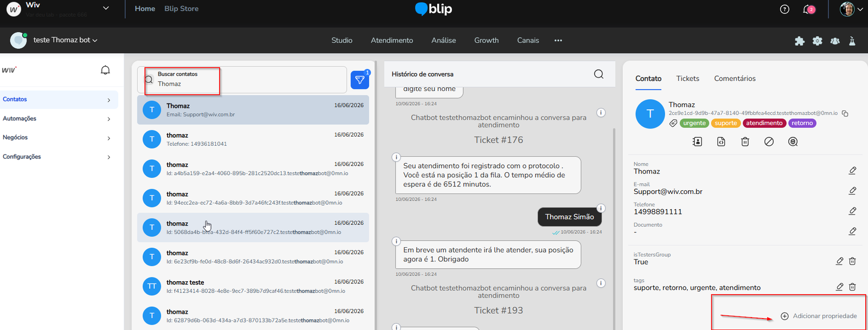This screenshot has height=330, width=868.
Task: Click the bug search icon under the tags
Action: coord(793,141)
